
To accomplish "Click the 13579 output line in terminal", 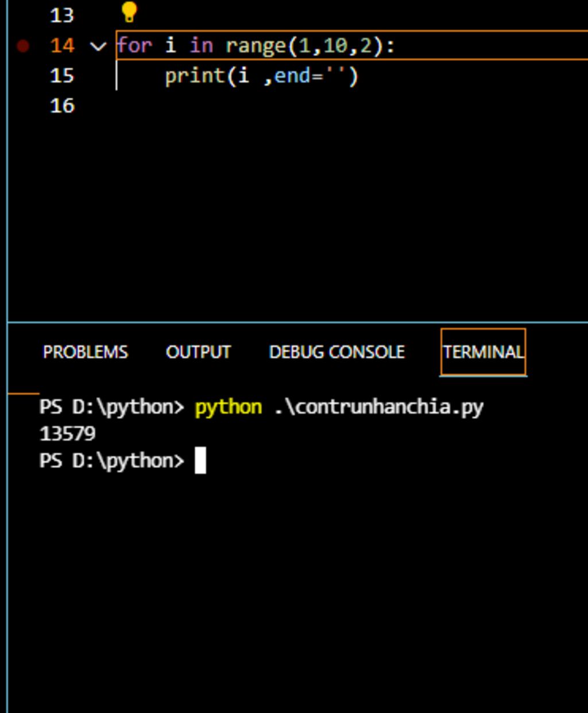I will (67, 434).
